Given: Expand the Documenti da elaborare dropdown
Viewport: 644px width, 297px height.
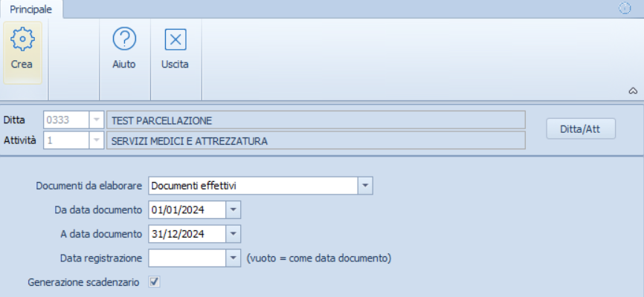Looking at the screenshot, I should tap(365, 186).
